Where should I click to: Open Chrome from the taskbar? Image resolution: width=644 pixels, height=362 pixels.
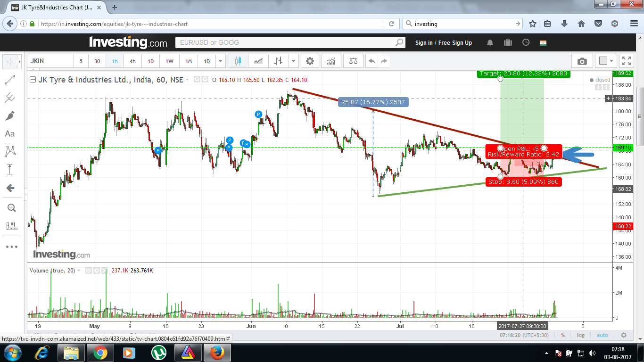coord(100,352)
